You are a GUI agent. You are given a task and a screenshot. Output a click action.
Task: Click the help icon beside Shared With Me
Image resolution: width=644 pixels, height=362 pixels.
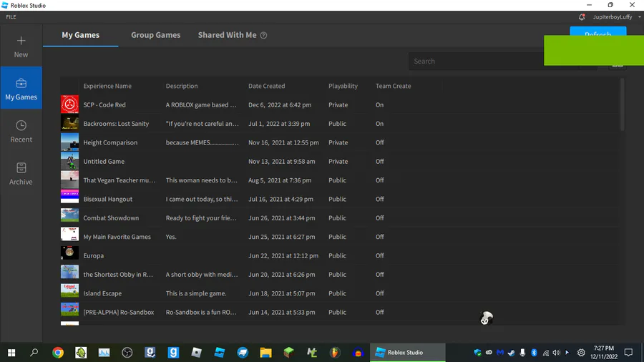tap(263, 35)
